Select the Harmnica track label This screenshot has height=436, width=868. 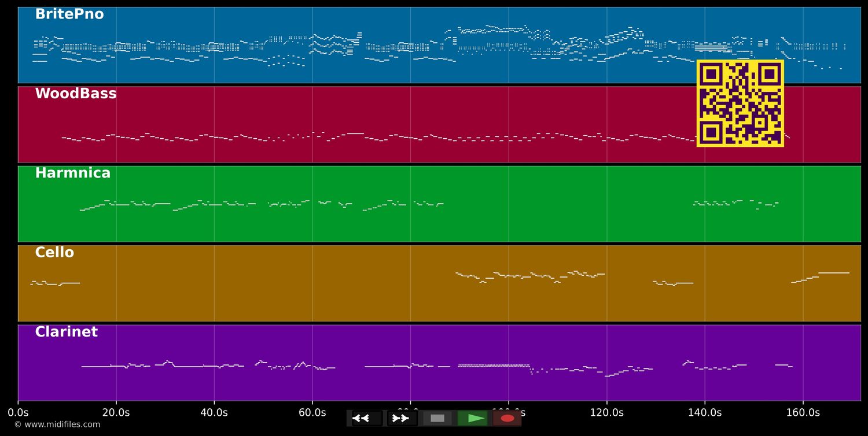click(73, 173)
